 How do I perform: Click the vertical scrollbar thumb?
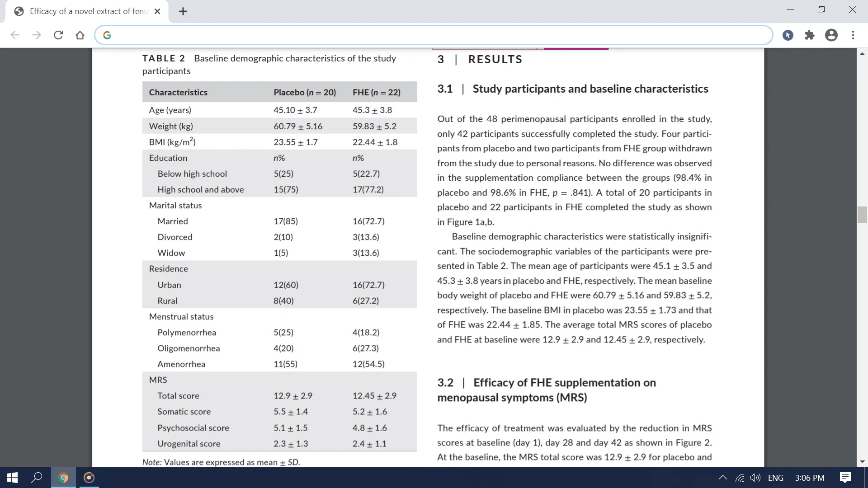(862, 215)
